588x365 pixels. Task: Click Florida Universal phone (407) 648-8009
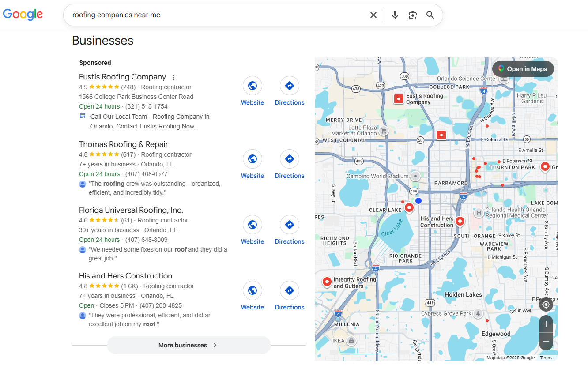[x=147, y=240]
